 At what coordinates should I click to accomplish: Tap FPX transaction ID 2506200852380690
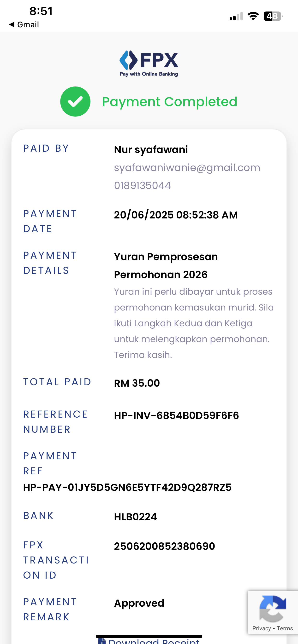[164, 546]
